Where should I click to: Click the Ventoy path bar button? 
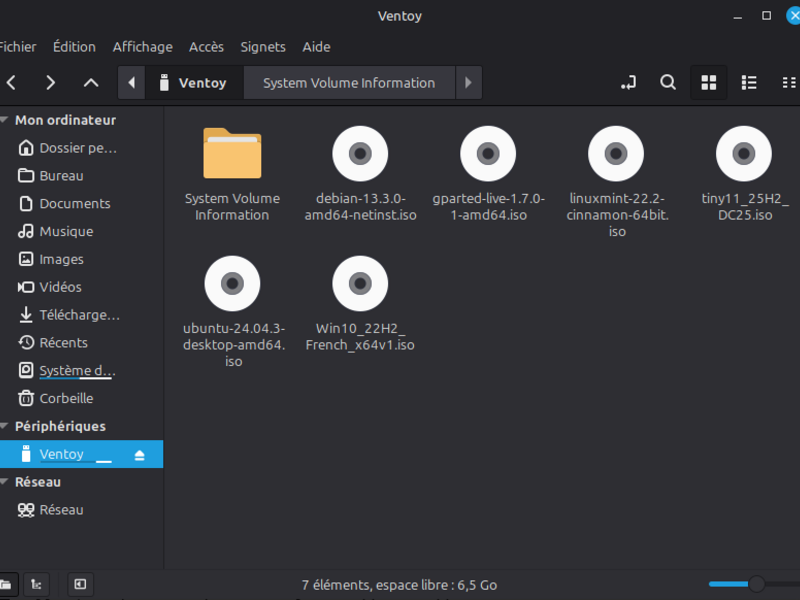194,83
